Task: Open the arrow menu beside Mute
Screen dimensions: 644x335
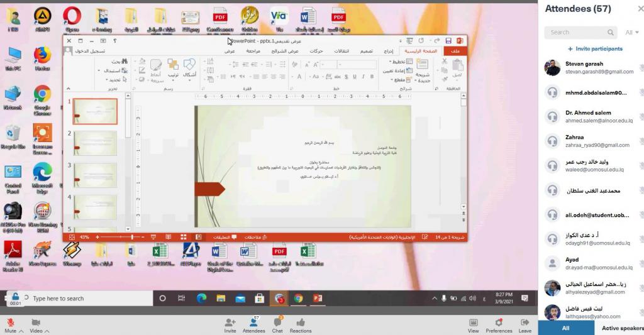Action: 21,331
